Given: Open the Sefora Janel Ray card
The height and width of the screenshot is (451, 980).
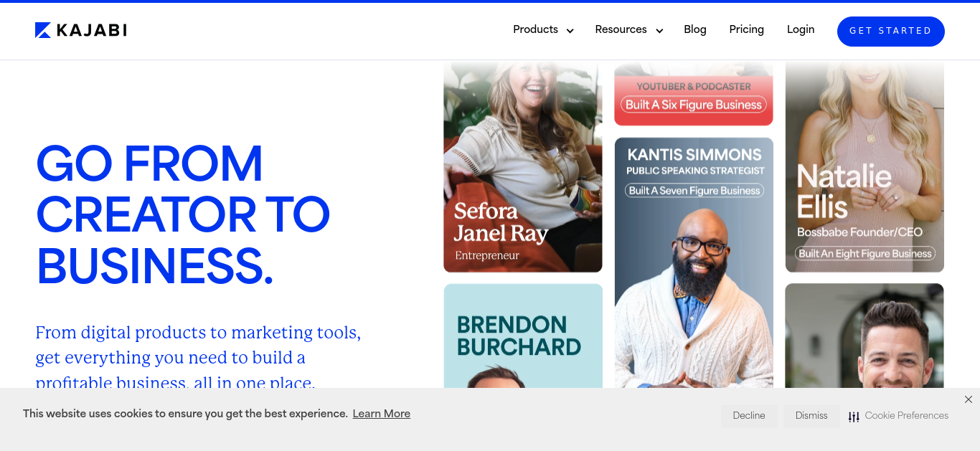Looking at the screenshot, I should click(x=523, y=166).
